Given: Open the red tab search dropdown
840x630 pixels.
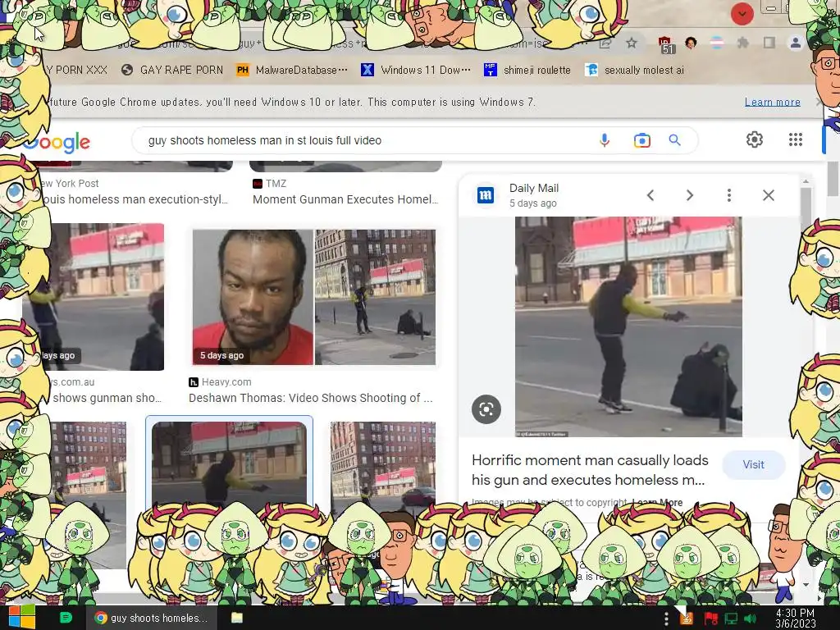Looking at the screenshot, I should [742, 14].
